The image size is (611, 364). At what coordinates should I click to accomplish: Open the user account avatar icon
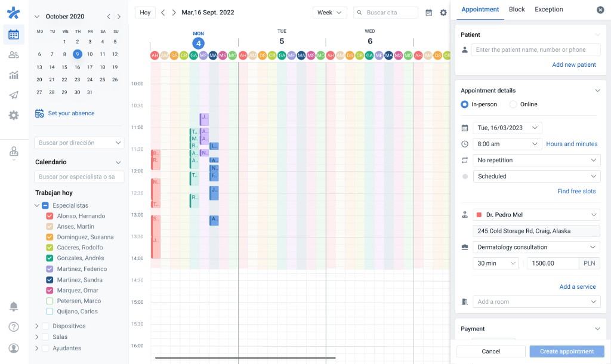[14, 348]
